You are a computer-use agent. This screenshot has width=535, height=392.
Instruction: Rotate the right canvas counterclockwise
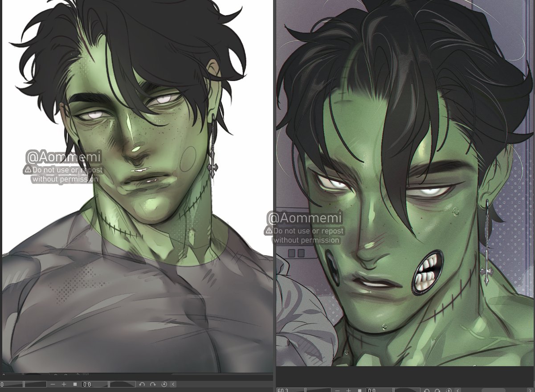coord(427,390)
